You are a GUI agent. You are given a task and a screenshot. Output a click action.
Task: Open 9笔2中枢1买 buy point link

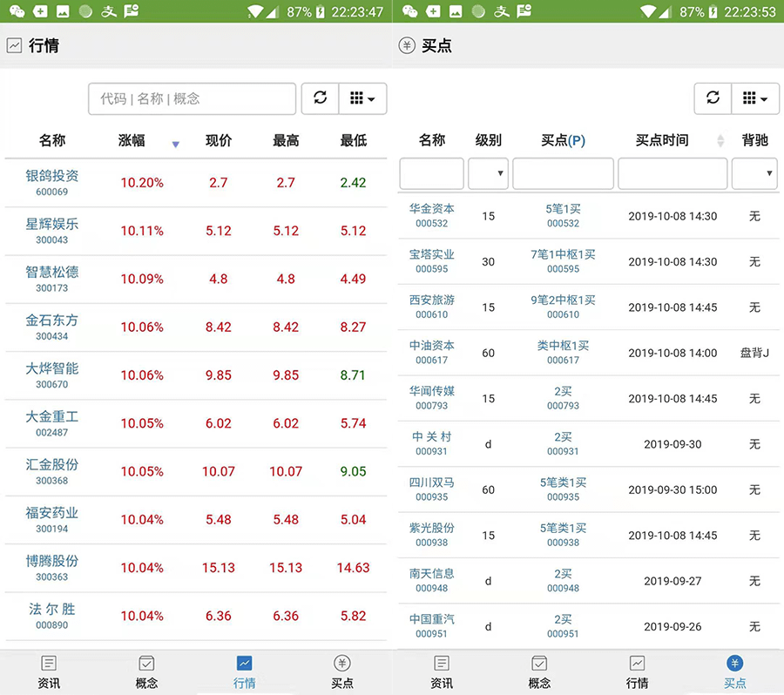(x=563, y=307)
